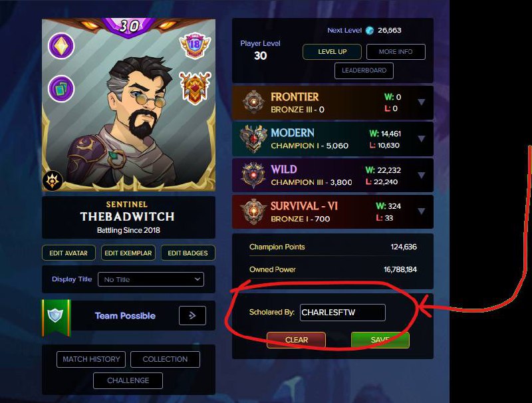The image size is (532, 403).
Task: Click the green guild banner shield icon
Action: (57, 317)
